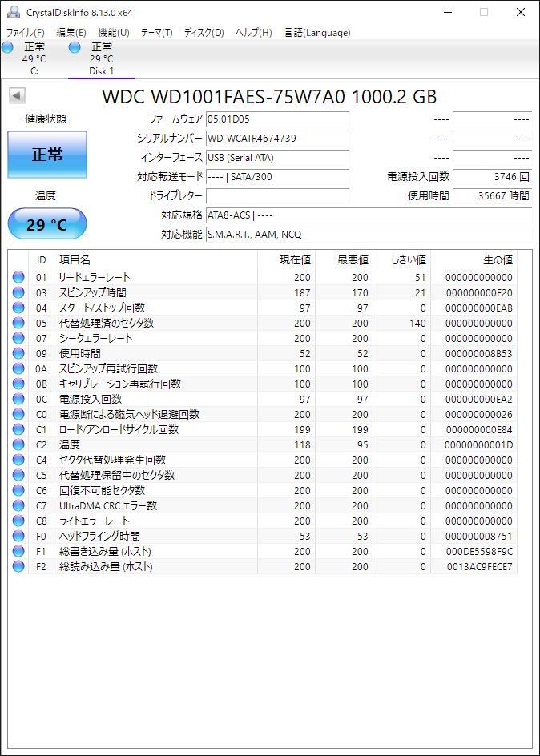Click the transfer mode field SATA/300

pyautogui.click(x=277, y=177)
